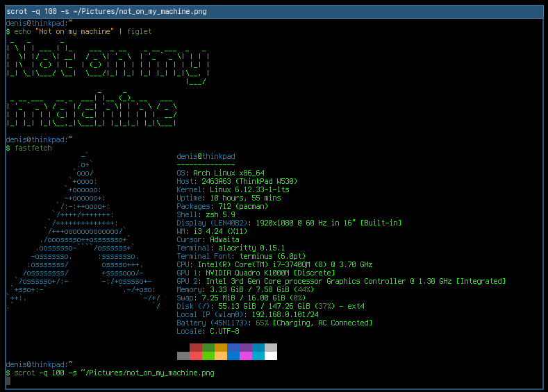Click the "Locale: C.UTF-8" line
This screenshot has height=392, width=548.
pyautogui.click(x=208, y=331)
